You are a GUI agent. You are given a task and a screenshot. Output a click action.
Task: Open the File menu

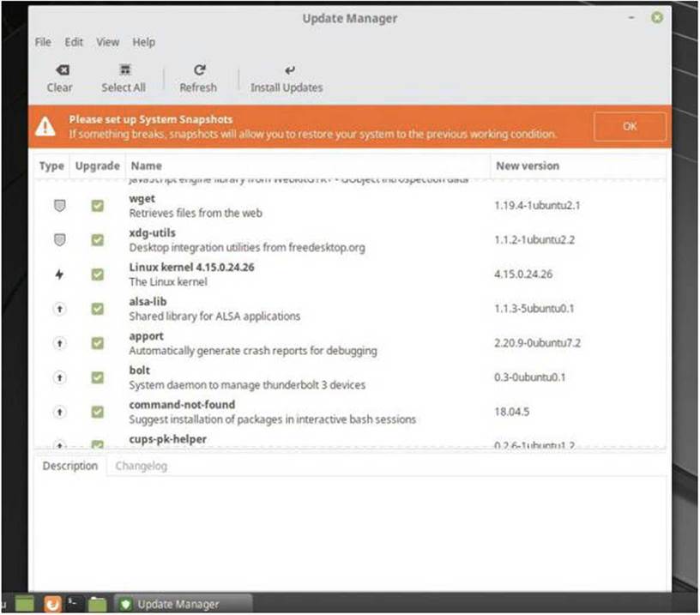[x=43, y=42]
